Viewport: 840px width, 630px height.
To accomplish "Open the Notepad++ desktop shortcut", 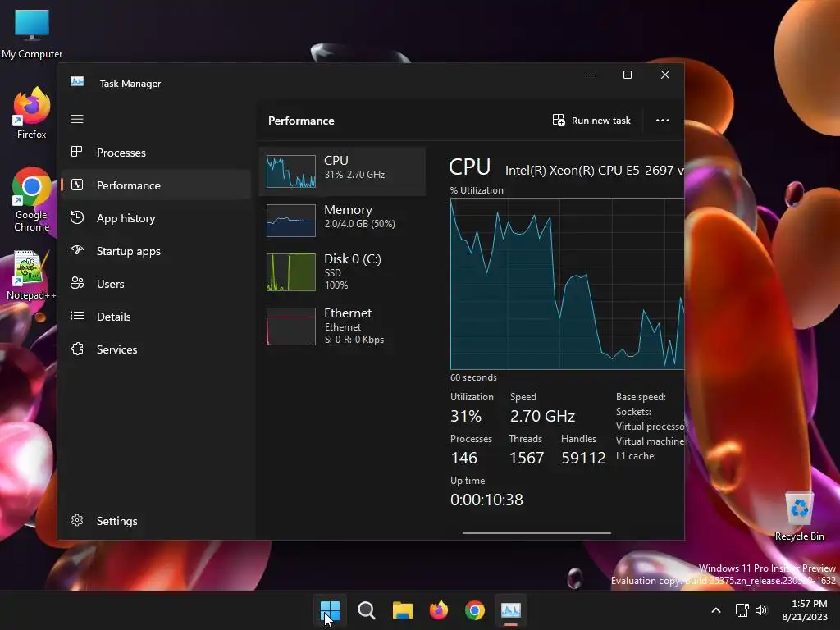I will coord(31,276).
